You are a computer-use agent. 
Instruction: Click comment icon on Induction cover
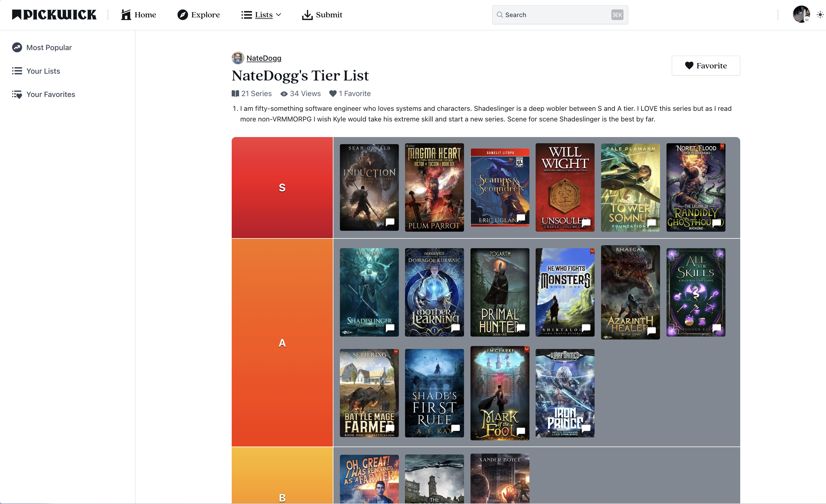pos(390,222)
